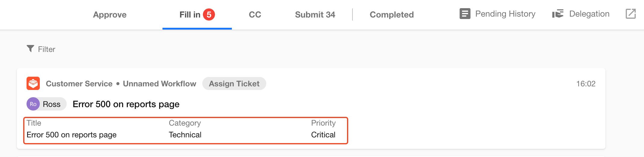This screenshot has height=157, width=644.
Task: Open the Pending History text link
Action: (505, 14)
